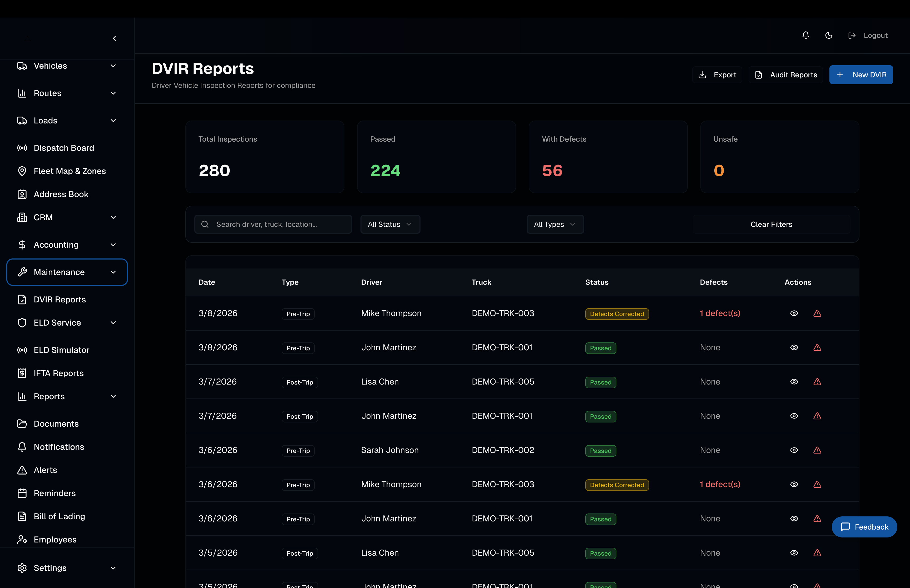Screen dimensions: 910x588
Task: Click the notifications bell icon in header
Action: pyautogui.click(x=805, y=35)
